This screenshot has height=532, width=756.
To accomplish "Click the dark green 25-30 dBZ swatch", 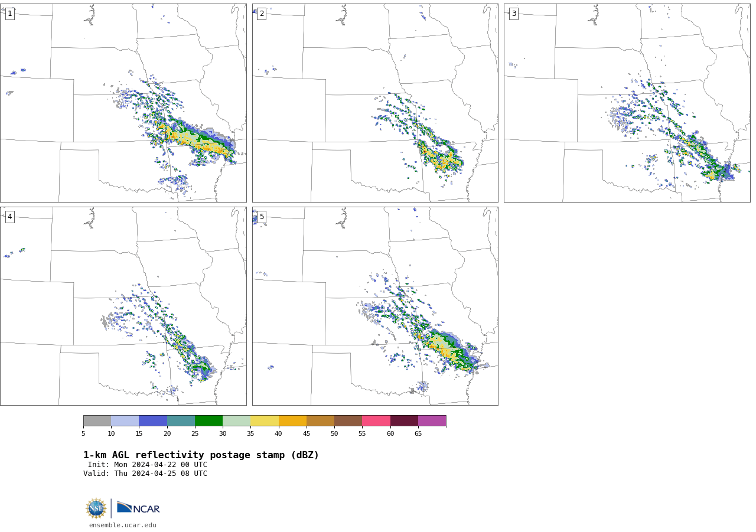I will (208, 421).
